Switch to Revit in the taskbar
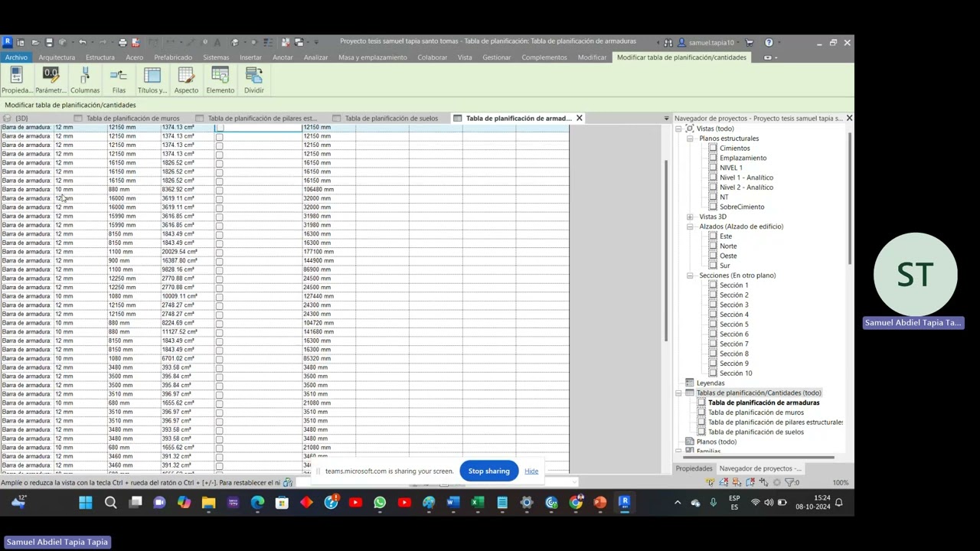 (x=625, y=503)
